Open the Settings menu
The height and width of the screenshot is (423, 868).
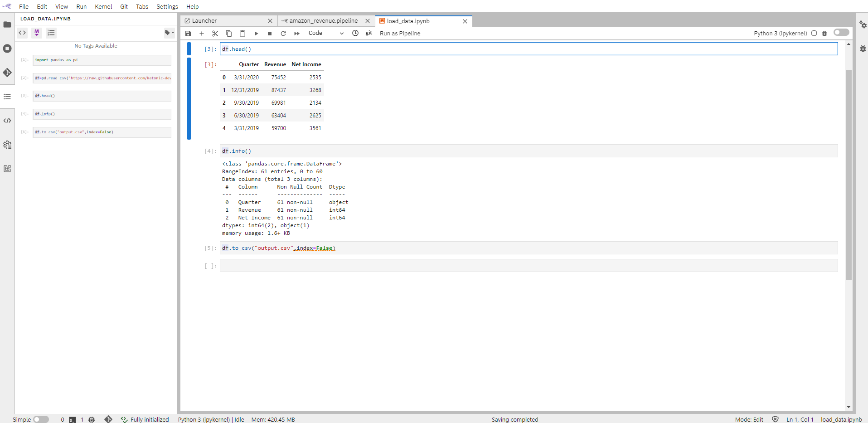[x=167, y=6]
